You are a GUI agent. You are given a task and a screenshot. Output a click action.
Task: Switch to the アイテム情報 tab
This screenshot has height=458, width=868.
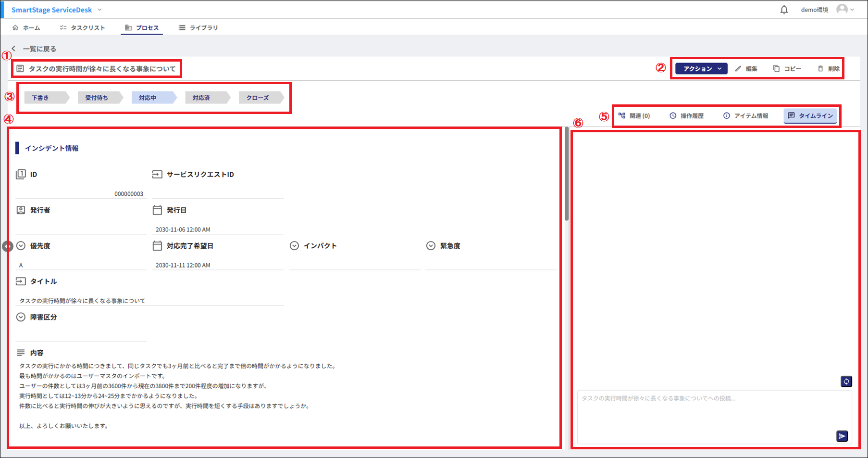coord(745,116)
